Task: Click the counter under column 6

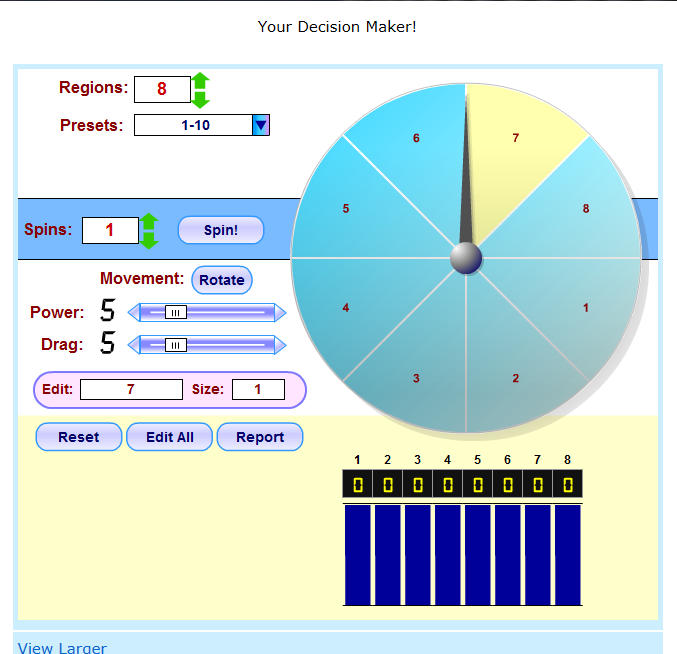Action: coord(508,484)
